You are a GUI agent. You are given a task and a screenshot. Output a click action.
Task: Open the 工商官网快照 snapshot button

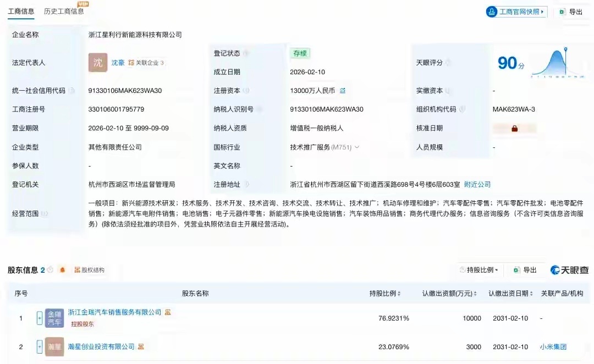point(516,12)
